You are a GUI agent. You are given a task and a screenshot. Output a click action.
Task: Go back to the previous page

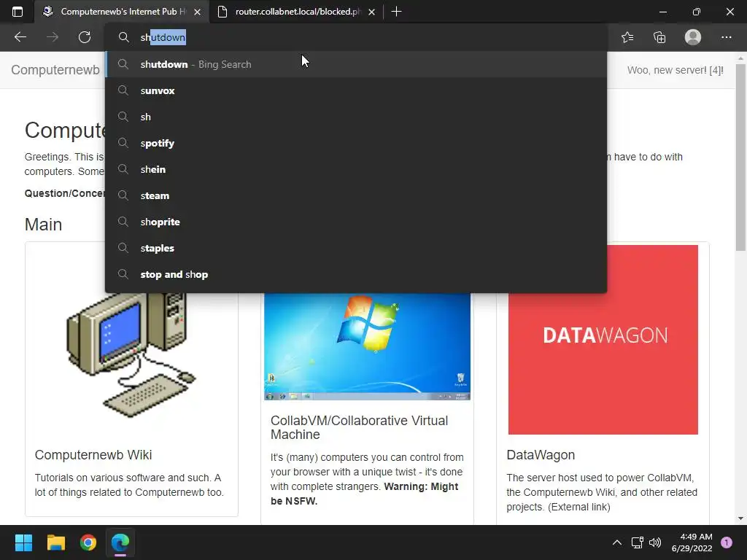[20, 37]
